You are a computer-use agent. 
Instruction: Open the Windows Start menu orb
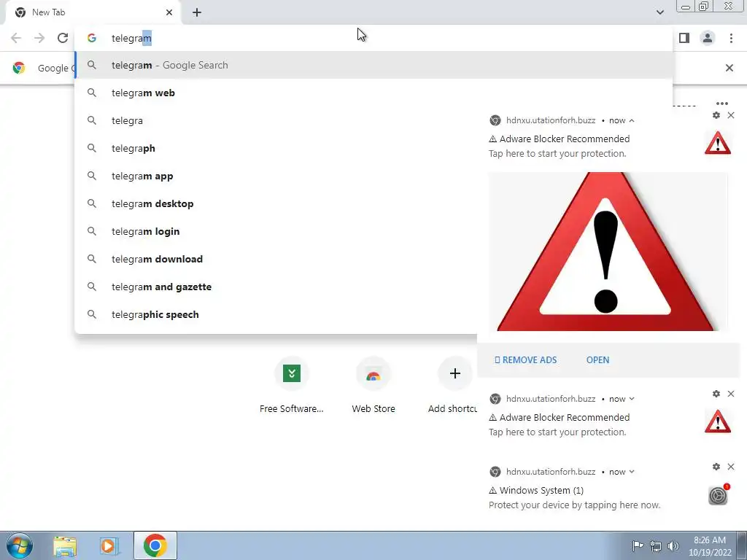click(x=20, y=545)
